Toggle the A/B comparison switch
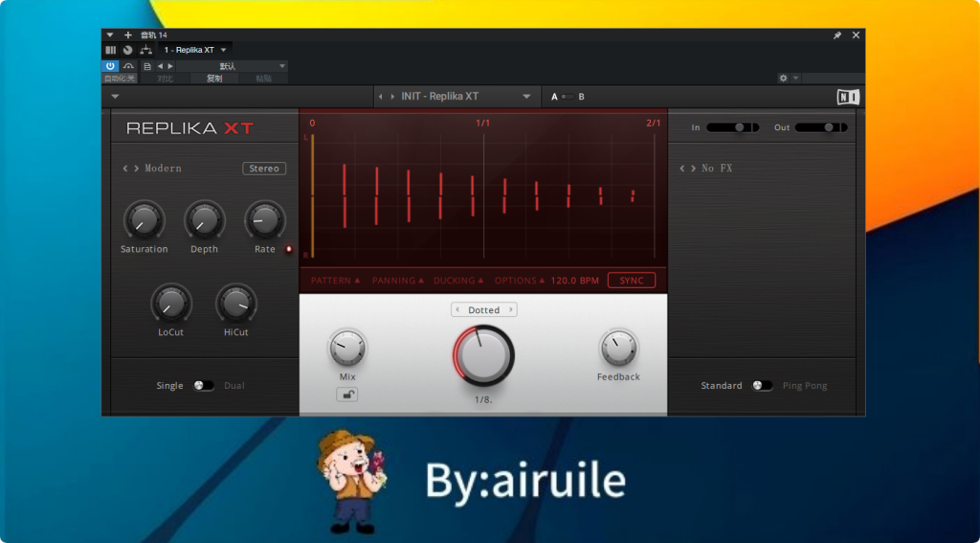 [568, 97]
